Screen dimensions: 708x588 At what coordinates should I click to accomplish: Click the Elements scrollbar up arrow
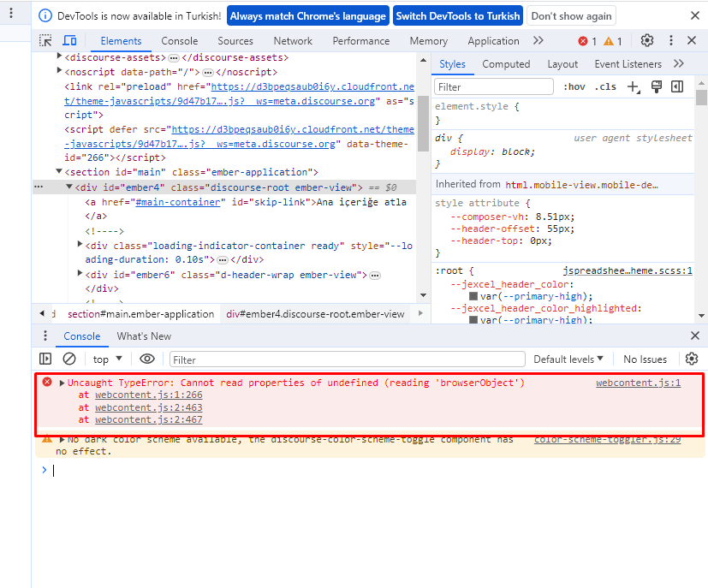tap(423, 61)
